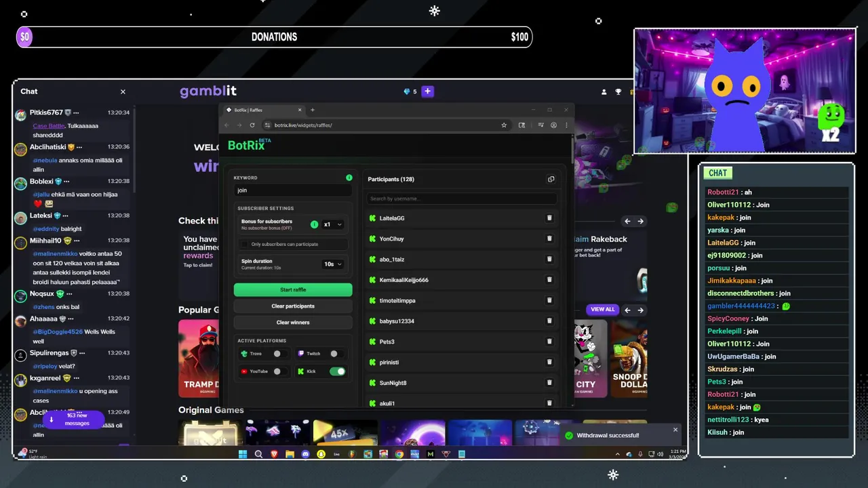Start the raffle

click(293, 289)
